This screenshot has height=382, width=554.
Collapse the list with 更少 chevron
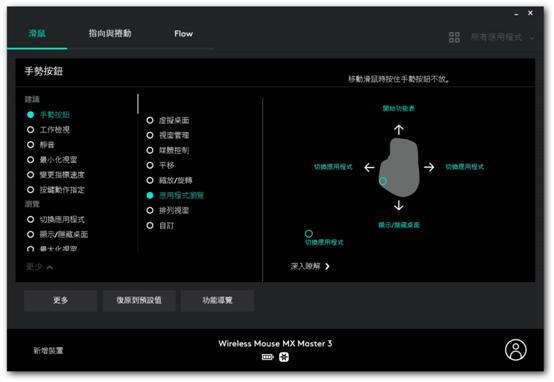pos(39,267)
